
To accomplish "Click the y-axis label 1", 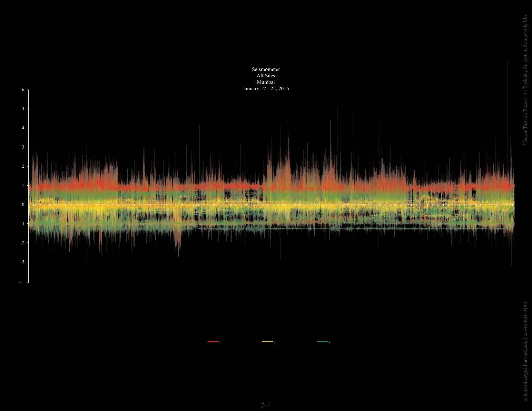I will click(23, 185).
